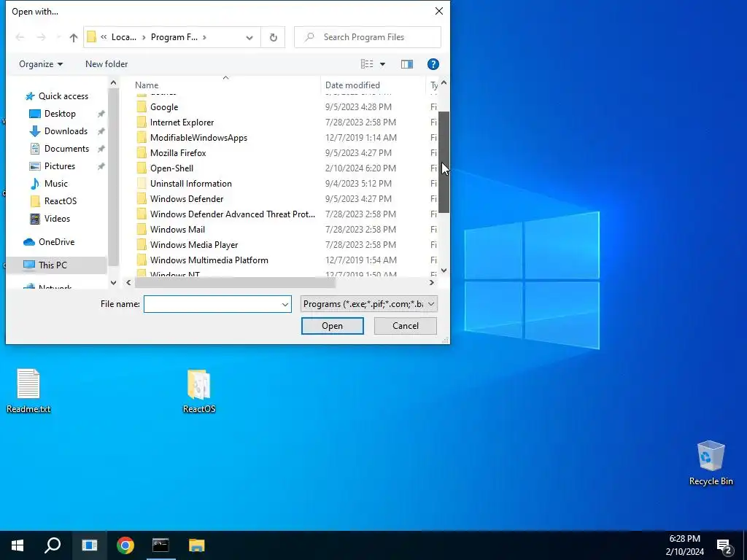
Task: Click in the Search Program Files box
Action: (368, 37)
